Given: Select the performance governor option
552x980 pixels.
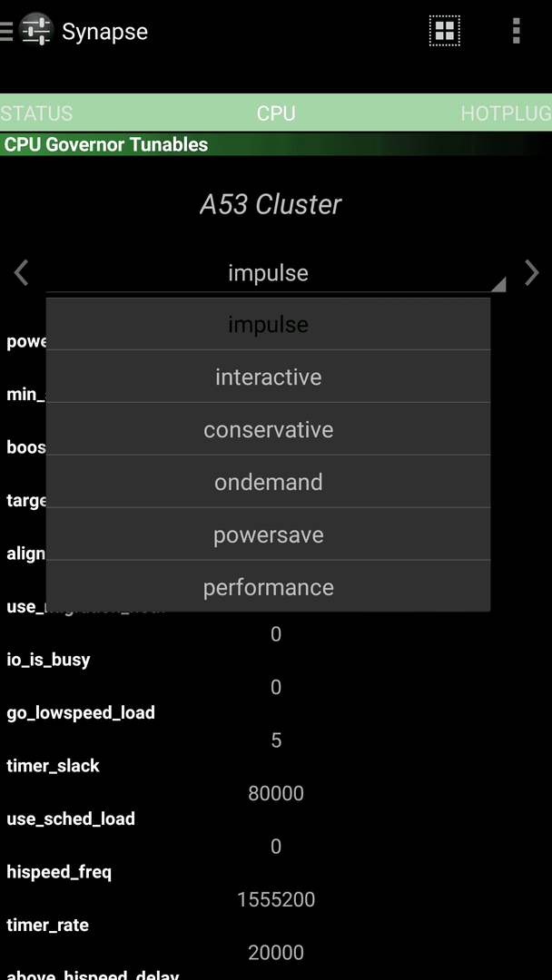Looking at the screenshot, I should click(x=268, y=587).
